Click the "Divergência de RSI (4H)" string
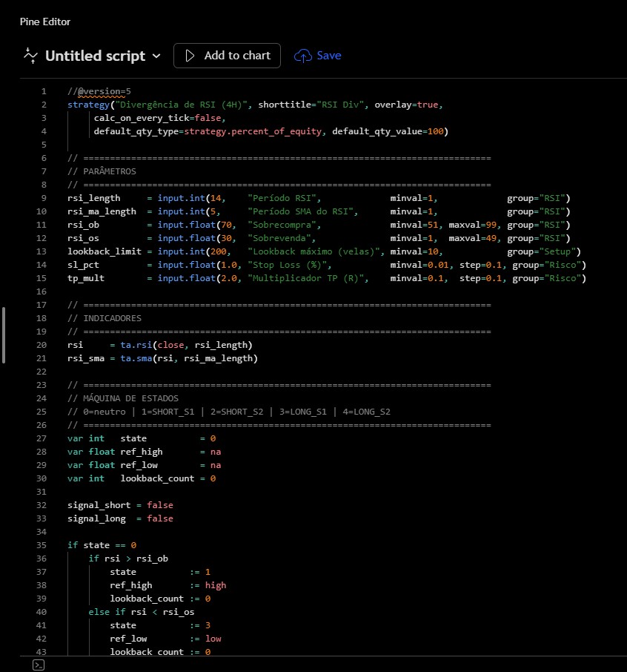 point(182,105)
